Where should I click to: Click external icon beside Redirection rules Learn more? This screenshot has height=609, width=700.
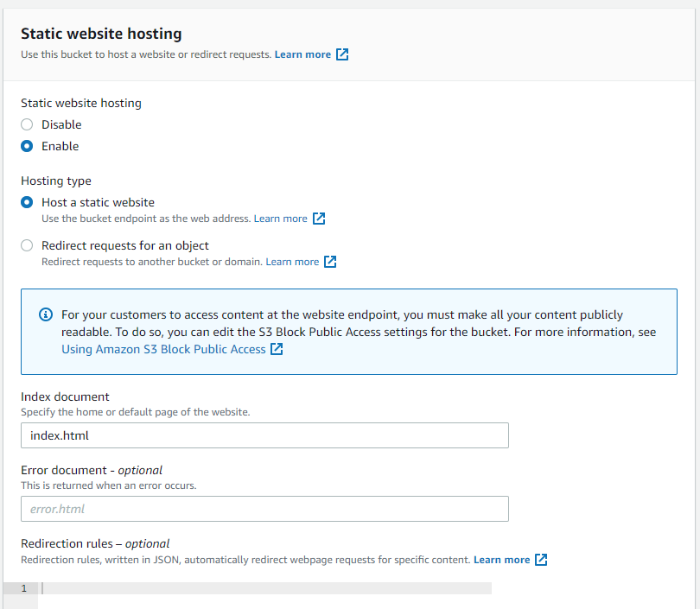point(541,560)
